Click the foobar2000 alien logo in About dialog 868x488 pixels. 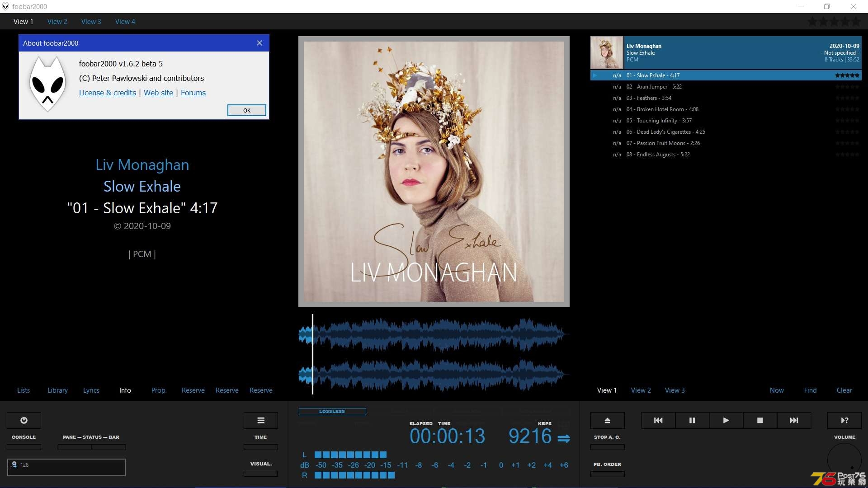[x=48, y=84]
